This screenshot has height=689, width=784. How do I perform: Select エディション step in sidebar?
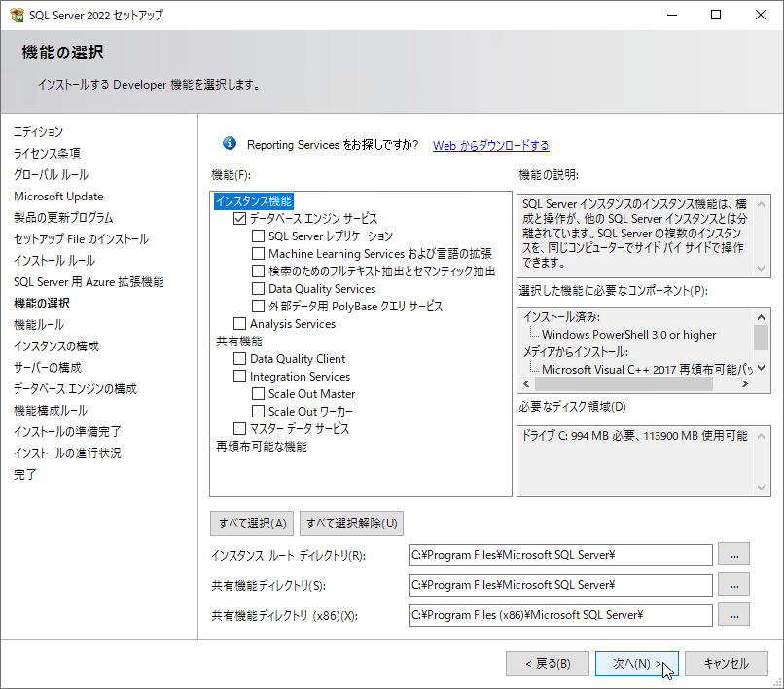pyautogui.click(x=39, y=132)
